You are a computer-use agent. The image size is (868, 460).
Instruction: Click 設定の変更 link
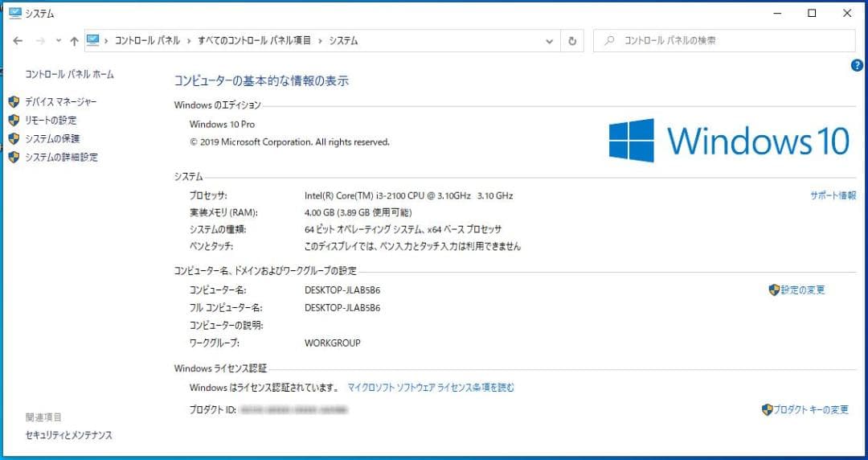pyautogui.click(x=803, y=290)
